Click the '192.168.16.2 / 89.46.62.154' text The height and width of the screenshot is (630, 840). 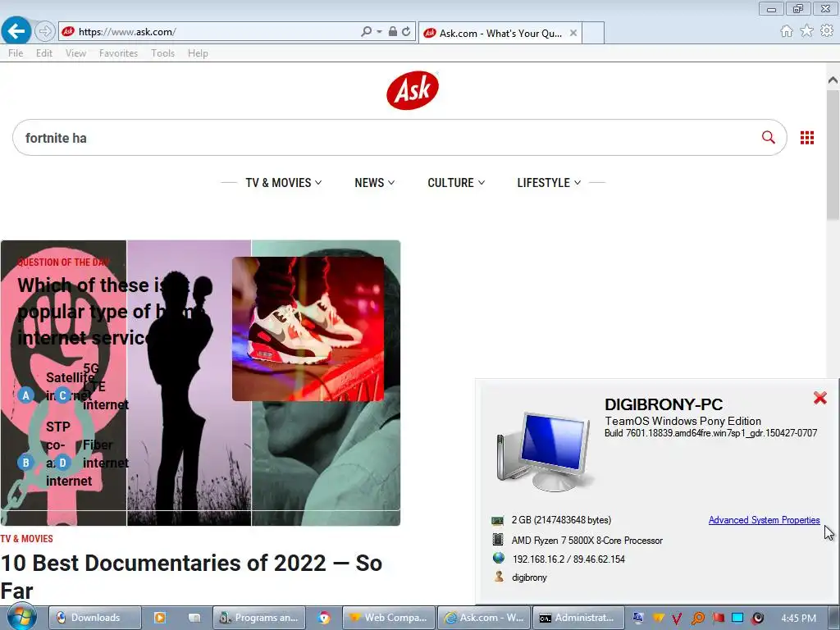[x=568, y=559]
